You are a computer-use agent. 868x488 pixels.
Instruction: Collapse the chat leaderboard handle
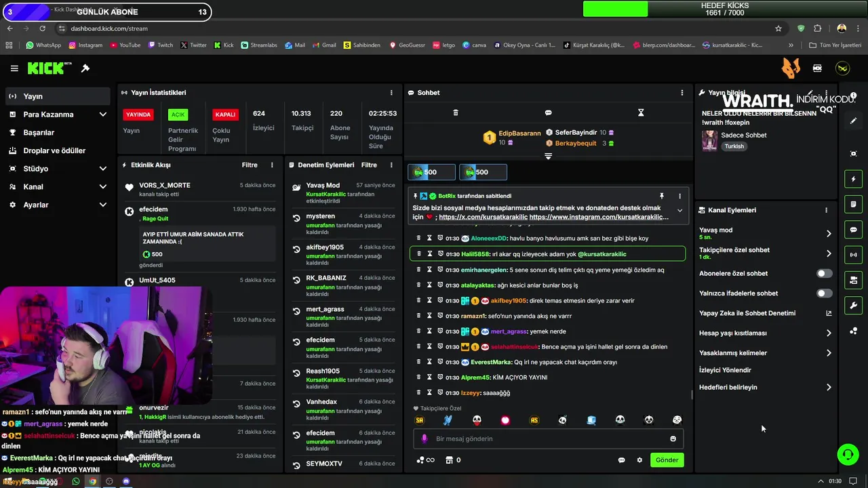(548, 156)
